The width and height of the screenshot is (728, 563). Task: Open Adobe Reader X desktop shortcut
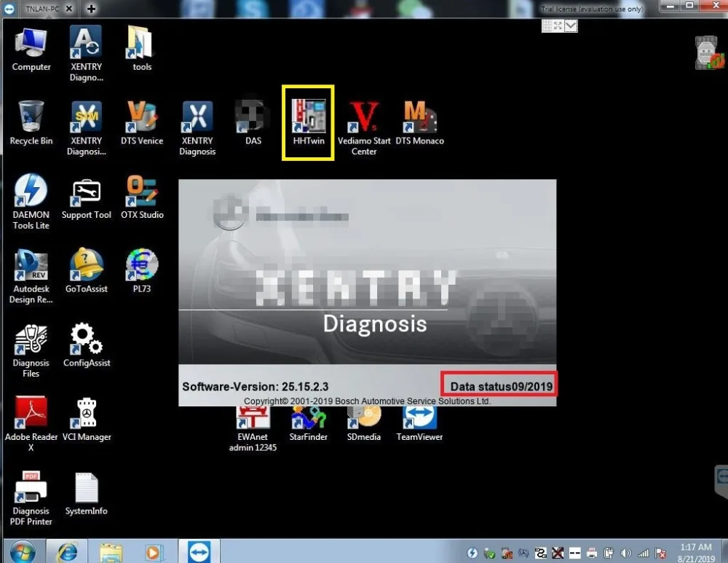pyautogui.click(x=31, y=423)
